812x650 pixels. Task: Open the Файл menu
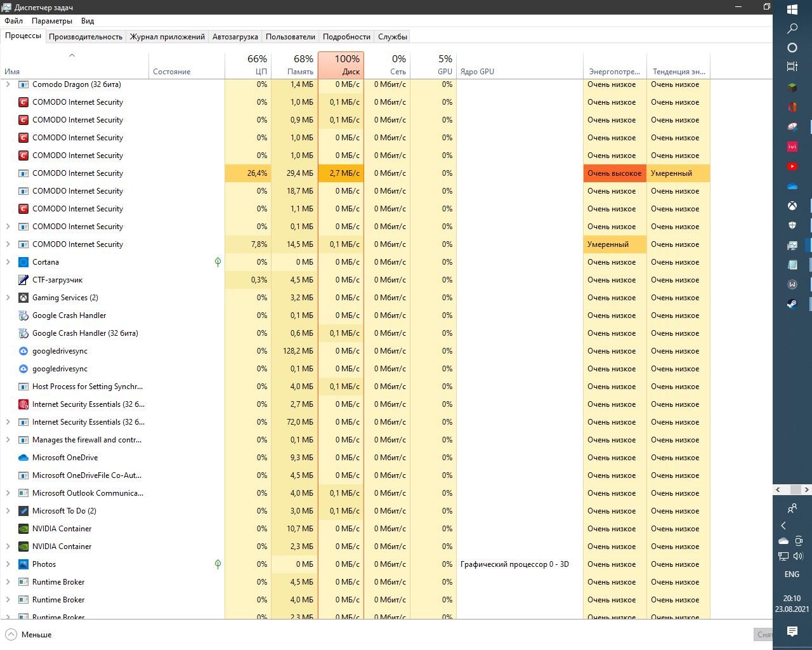13,21
